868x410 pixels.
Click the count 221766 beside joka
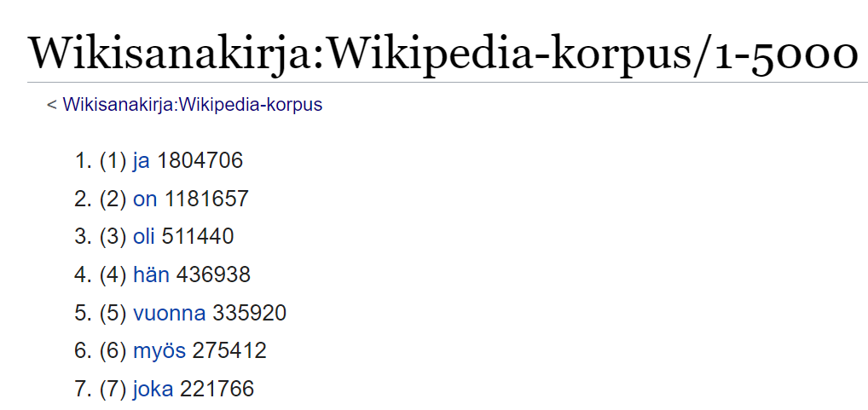coord(217,389)
